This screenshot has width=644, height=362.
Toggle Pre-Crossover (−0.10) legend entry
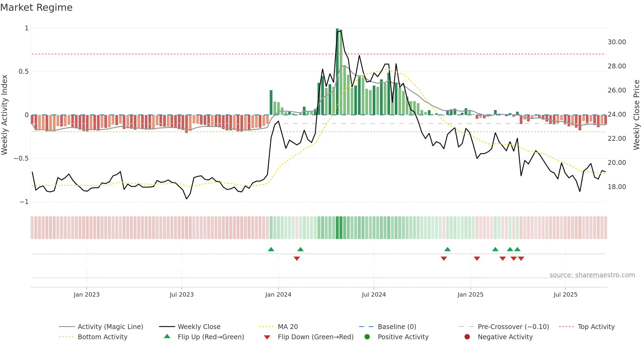click(x=504, y=327)
